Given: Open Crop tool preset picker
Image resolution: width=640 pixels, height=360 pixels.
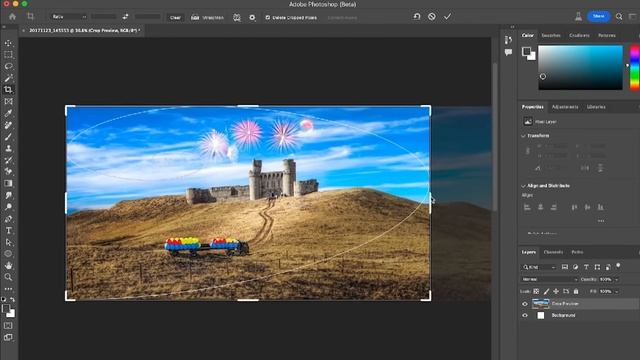Looking at the screenshot, I should pyautogui.click(x=31, y=17).
